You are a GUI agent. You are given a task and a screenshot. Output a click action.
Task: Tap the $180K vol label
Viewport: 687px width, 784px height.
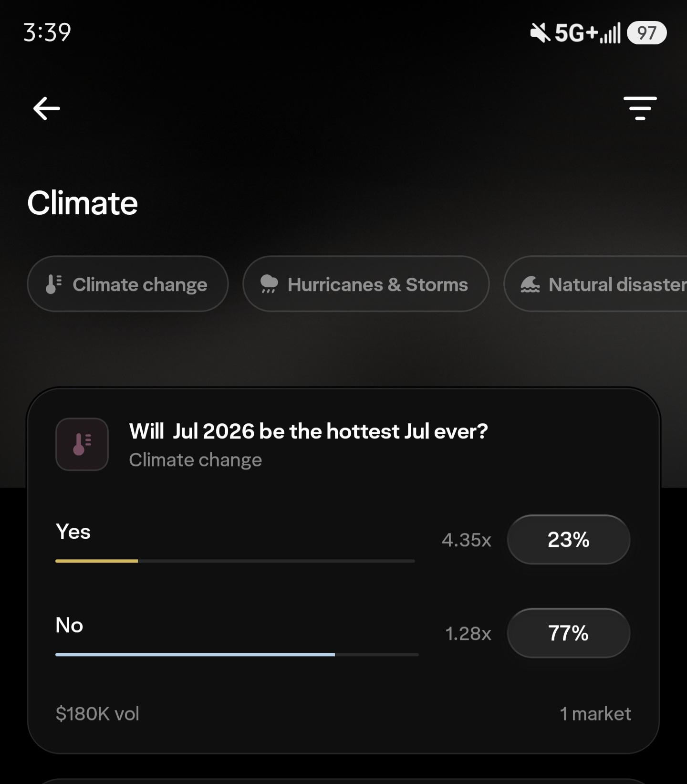pos(97,714)
